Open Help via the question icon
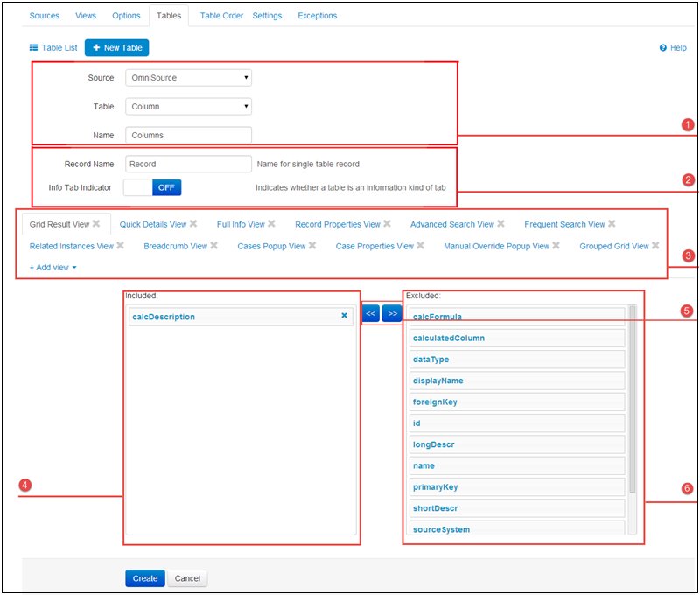The width and height of the screenshot is (700, 595). 664,48
